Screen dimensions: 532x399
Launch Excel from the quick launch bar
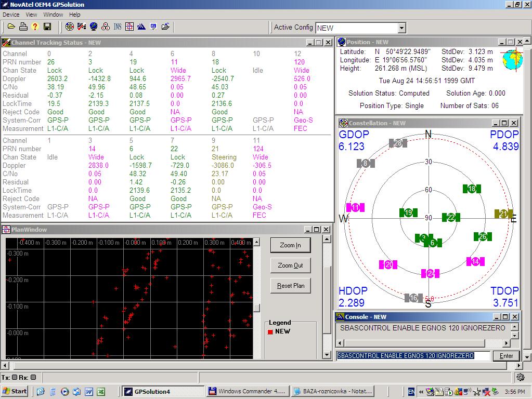[101, 392]
